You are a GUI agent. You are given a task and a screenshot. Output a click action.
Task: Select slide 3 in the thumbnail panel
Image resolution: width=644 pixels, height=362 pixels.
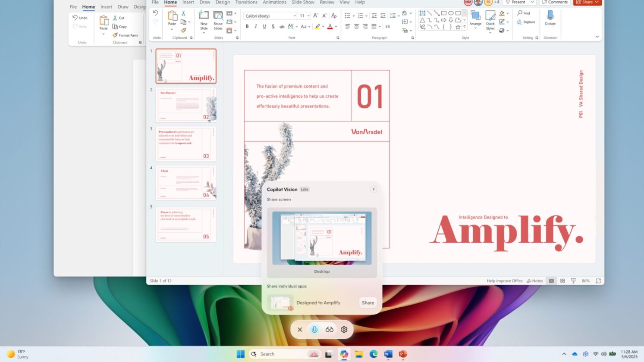click(185, 144)
